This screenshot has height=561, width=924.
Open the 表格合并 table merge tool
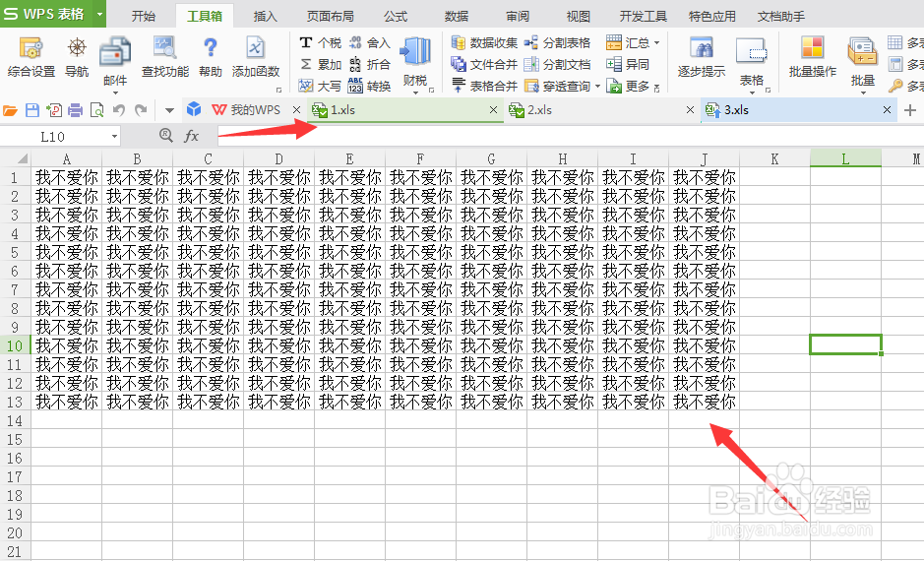click(484, 86)
